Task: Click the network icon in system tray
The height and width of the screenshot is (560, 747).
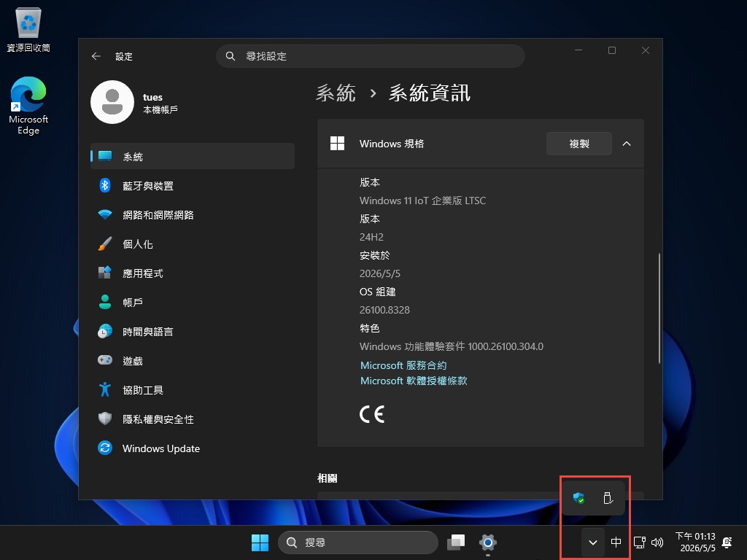Action: pos(639,542)
